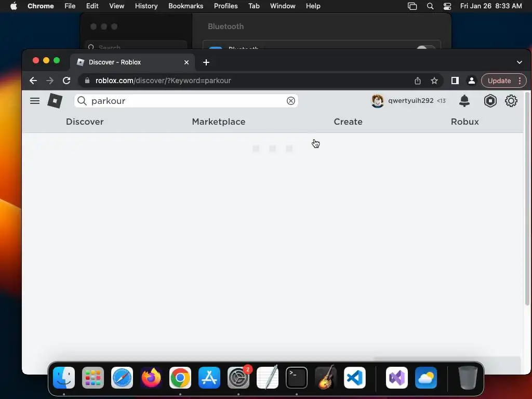This screenshot has width=532, height=399.
Task: Click the Roblox search field containing parkour
Action: click(187, 101)
